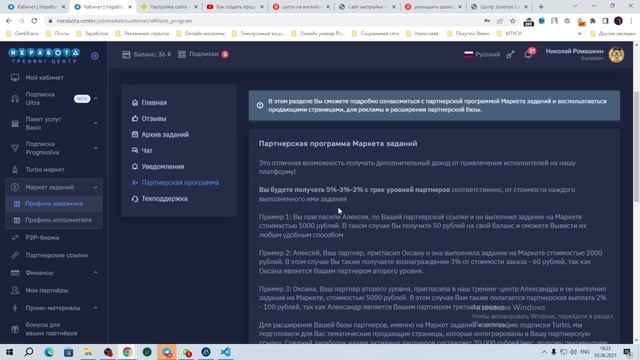Open Архив заданий

pyautogui.click(x=160, y=134)
